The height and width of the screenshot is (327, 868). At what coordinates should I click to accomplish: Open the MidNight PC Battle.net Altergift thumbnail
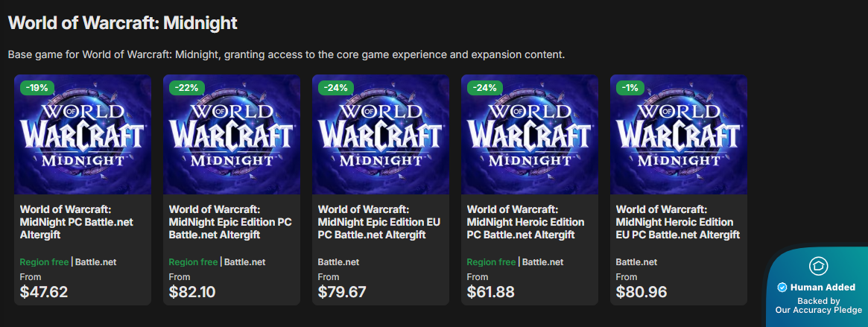[x=83, y=135]
